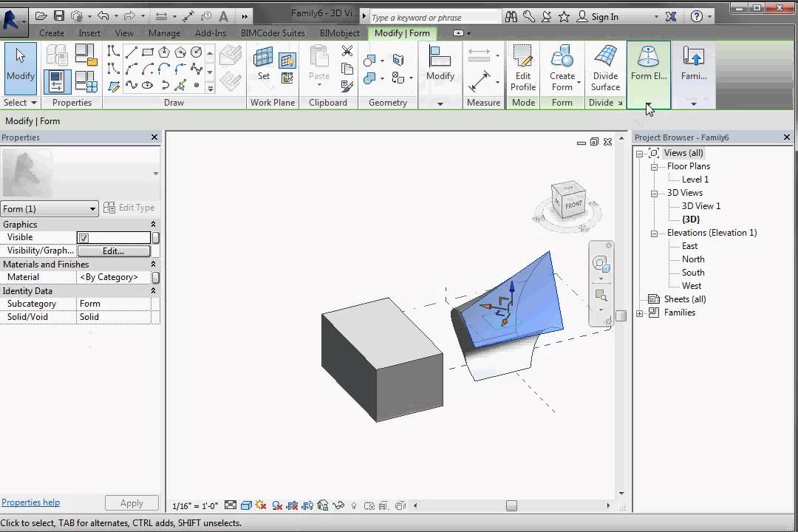
Task: Select the Spline draw tool
Action: tap(132, 85)
